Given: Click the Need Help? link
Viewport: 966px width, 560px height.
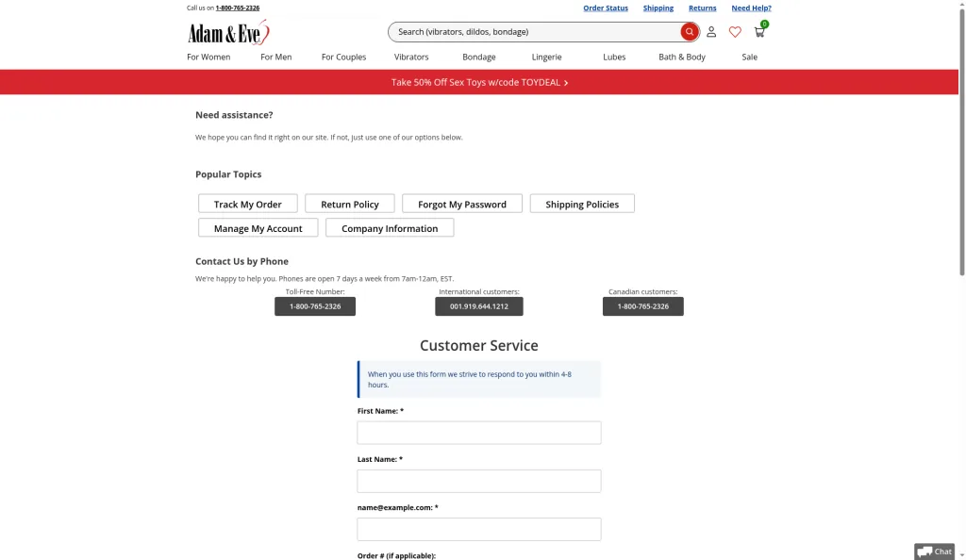Looking at the screenshot, I should click(751, 8).
